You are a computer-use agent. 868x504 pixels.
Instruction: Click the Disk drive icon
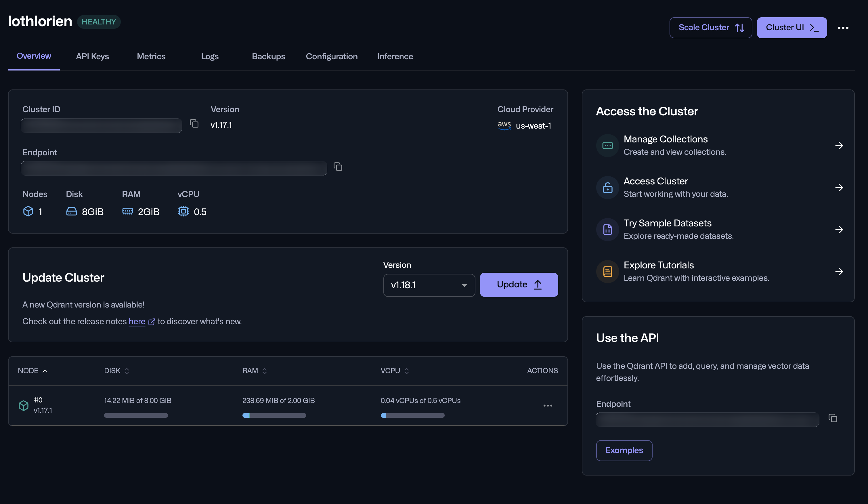(x=71, y=211)
